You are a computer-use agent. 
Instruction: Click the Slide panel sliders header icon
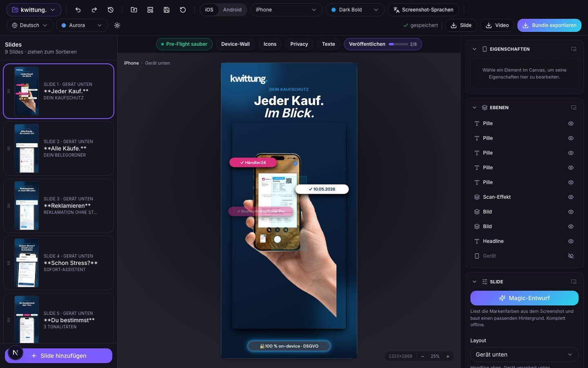(485, 282)
